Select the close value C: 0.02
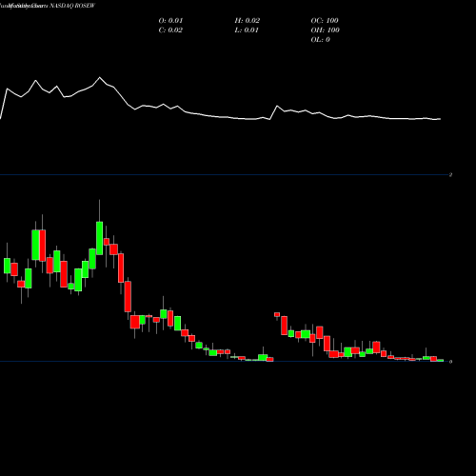Screen dimensions: 476x476 pos(170,30)
